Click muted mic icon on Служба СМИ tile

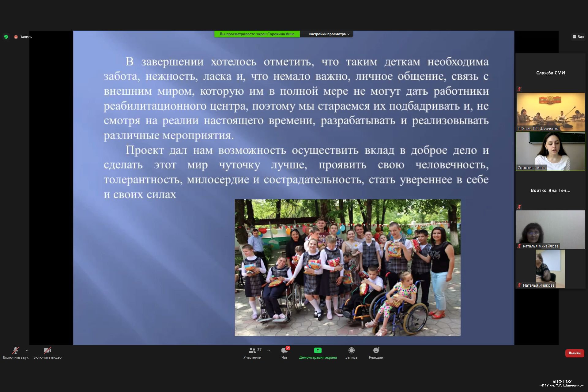[519, 89]
